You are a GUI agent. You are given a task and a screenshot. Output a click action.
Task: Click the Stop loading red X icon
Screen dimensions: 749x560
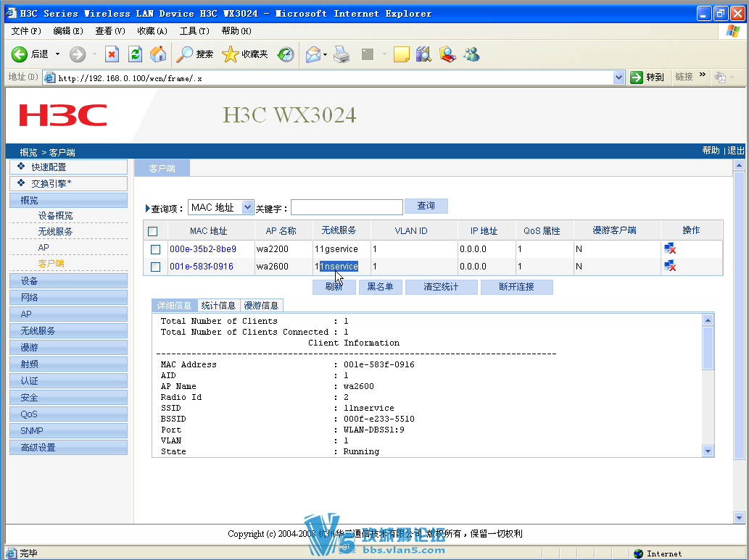(112, 54)
